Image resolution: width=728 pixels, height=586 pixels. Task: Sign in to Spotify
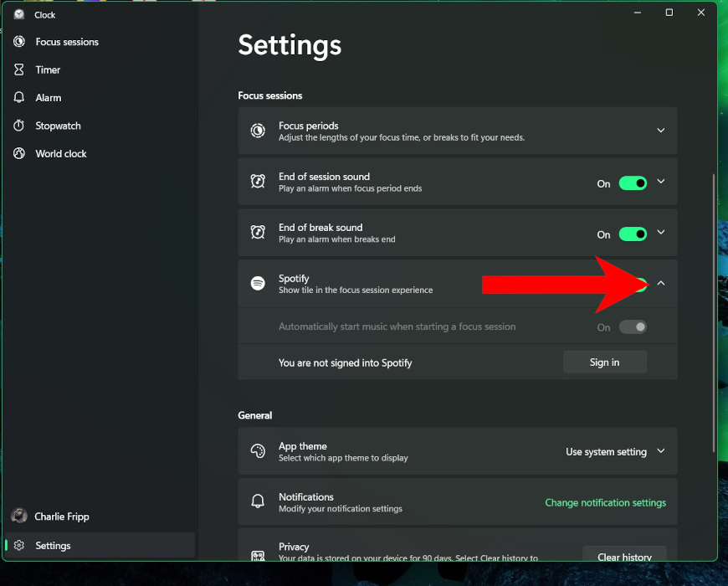point(604,362)
